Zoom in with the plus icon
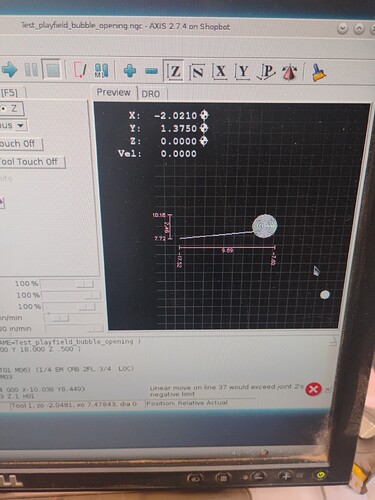 (130, 71)
